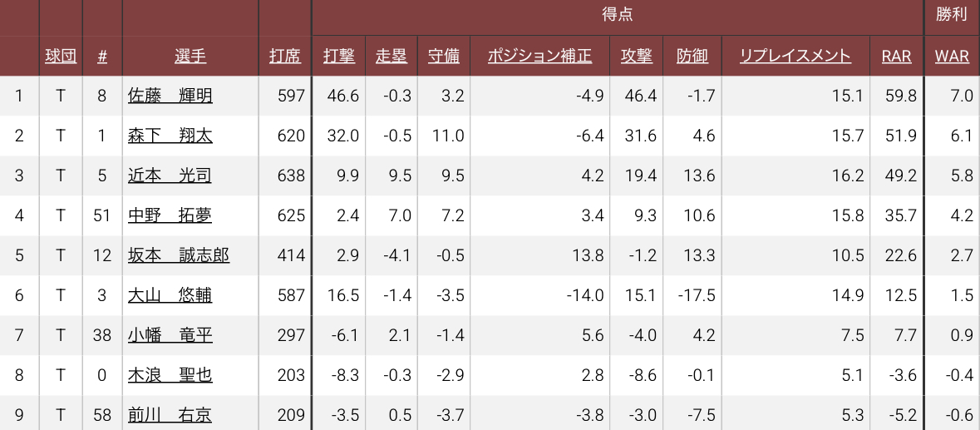Sort by WAR column header

click(x=952, y=56)
